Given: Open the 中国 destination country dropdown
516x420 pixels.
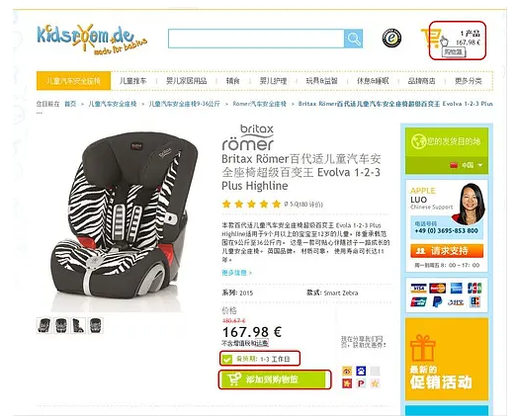Looking at the screenshot, I should (x=467, y=165).
